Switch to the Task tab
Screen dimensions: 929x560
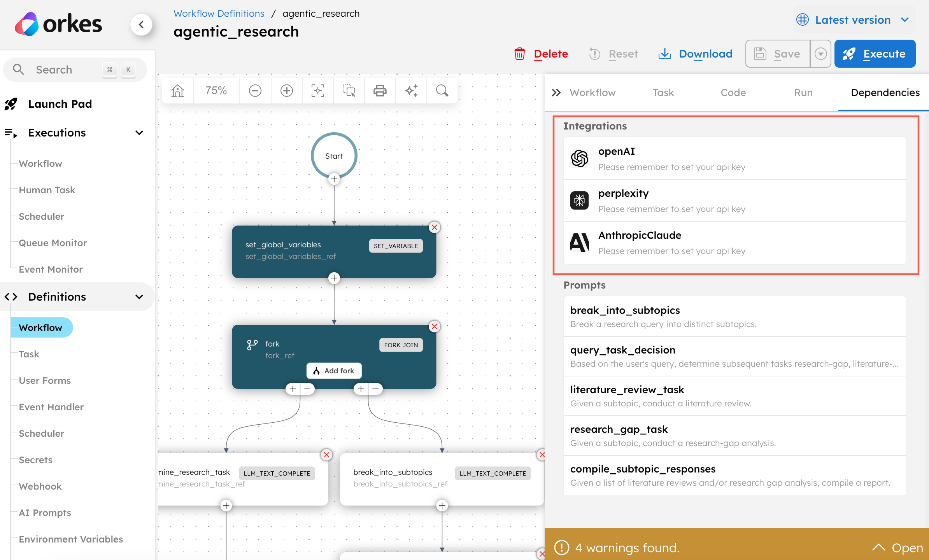point(663,93)
